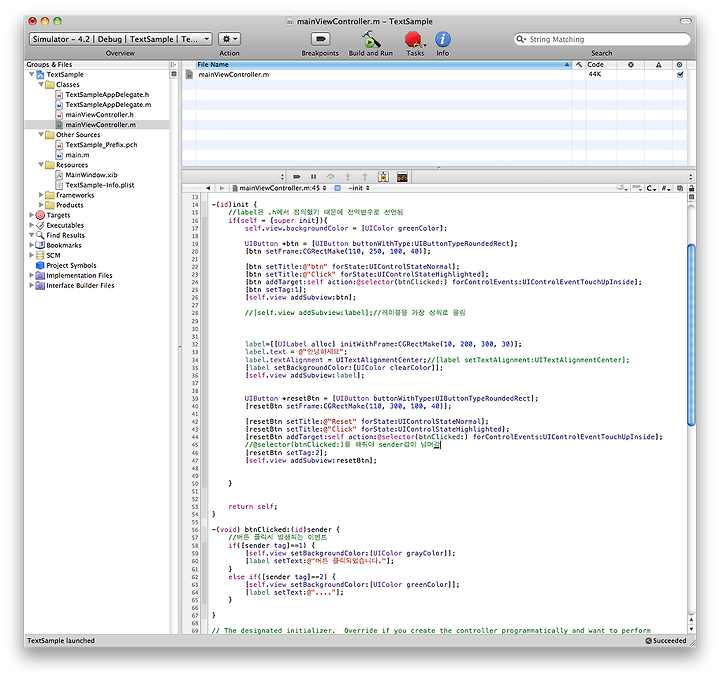The height and width of the screenshot is (679, 720).
Task: Click the Build and Run hammer icon
Action: coord(371,39)
